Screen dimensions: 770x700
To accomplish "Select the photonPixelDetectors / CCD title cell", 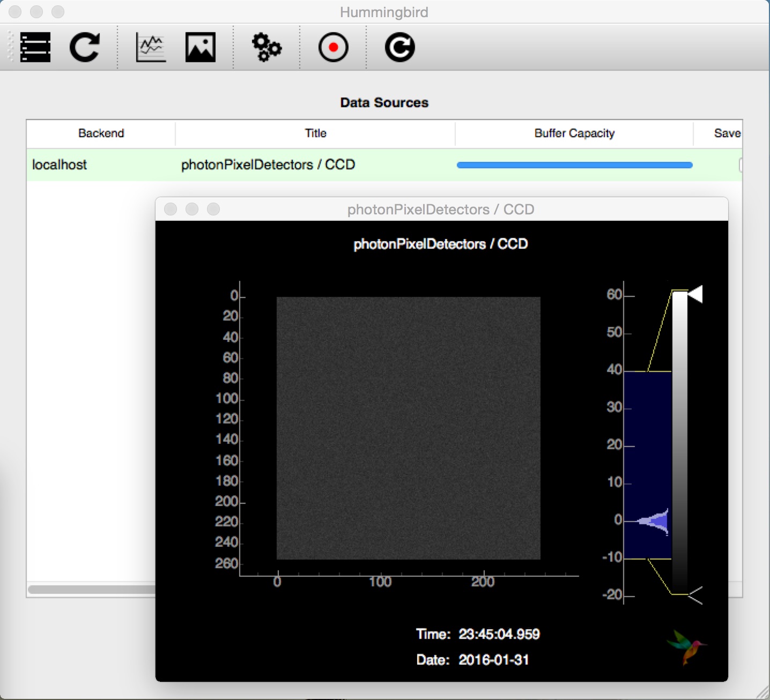I will 315,165.
